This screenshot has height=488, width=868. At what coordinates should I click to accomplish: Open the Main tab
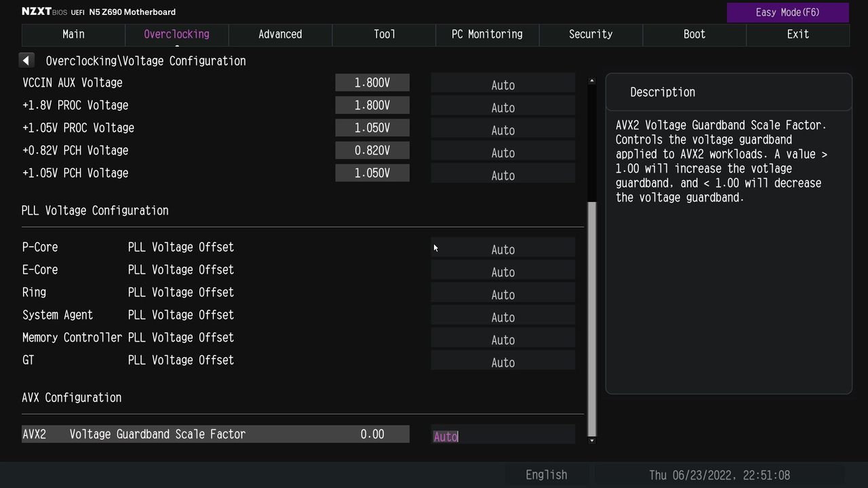[x=73, y=35]
